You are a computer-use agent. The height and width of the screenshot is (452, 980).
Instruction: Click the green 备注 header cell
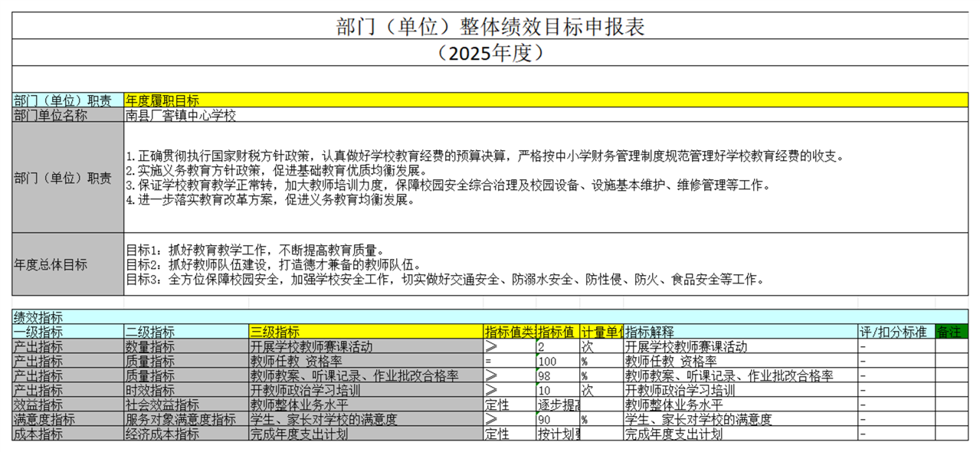click(952, 332)
